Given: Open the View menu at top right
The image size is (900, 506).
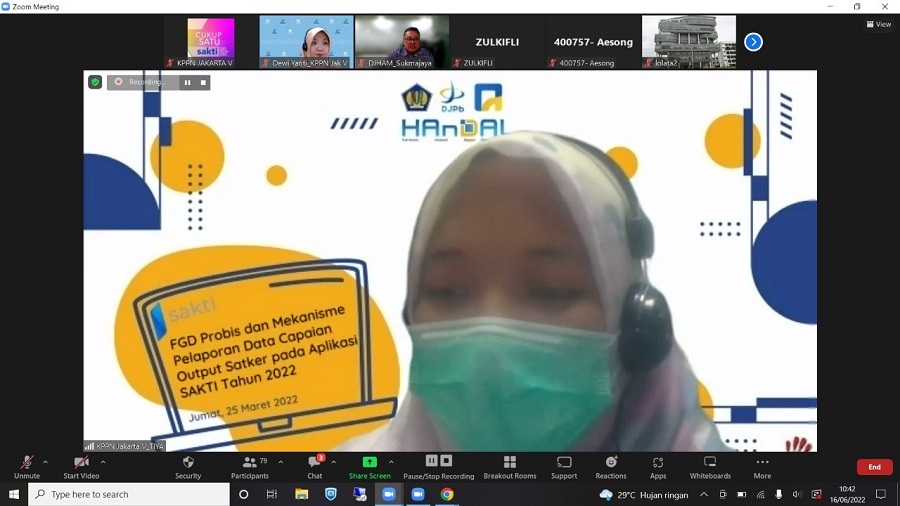Looking at the screenshot, I should [878, 24].
